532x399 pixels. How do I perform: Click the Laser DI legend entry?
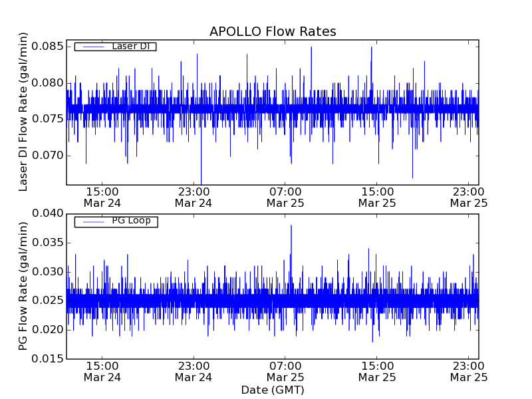115,46
